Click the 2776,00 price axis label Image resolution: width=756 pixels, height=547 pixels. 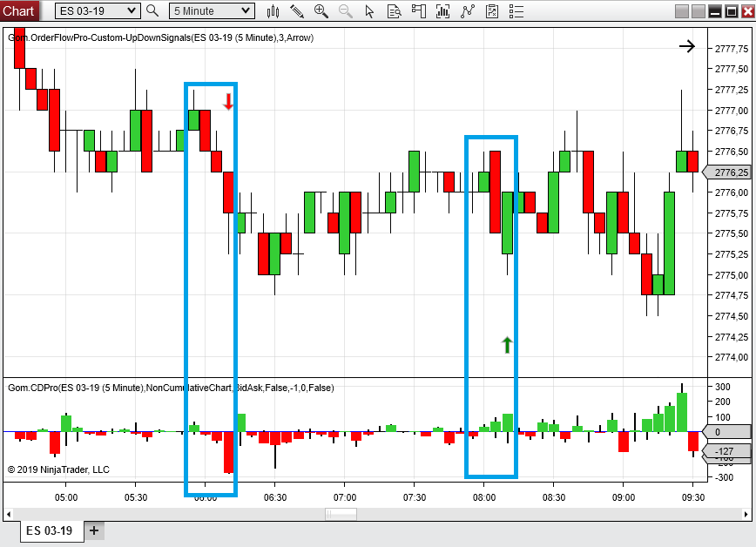732,192
